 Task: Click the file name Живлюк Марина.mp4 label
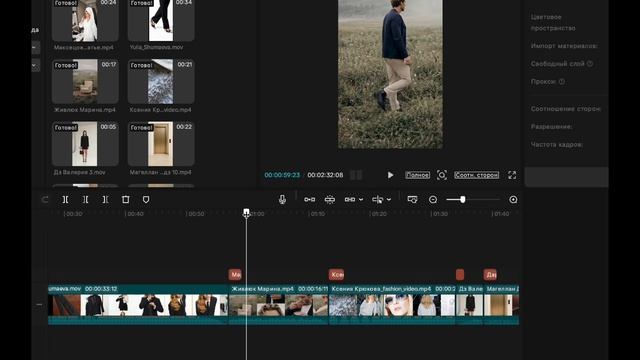coord(84,110)
